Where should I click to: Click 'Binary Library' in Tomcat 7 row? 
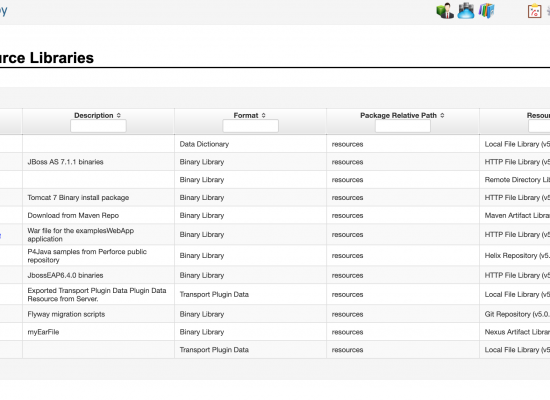pos(202,198)
